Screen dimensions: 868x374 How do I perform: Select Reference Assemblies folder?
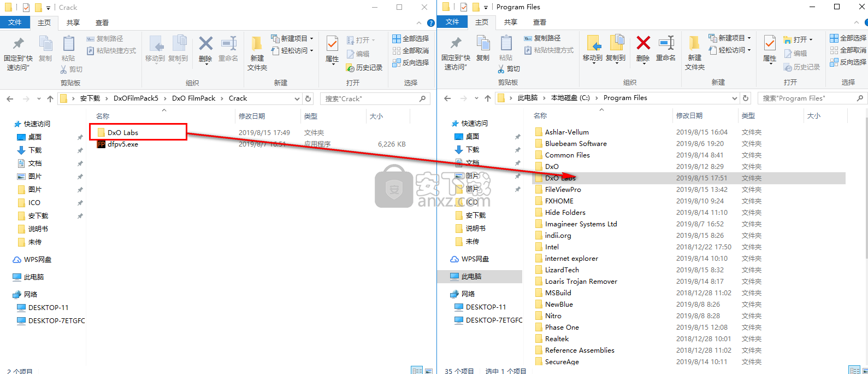(x=580, y=350)
